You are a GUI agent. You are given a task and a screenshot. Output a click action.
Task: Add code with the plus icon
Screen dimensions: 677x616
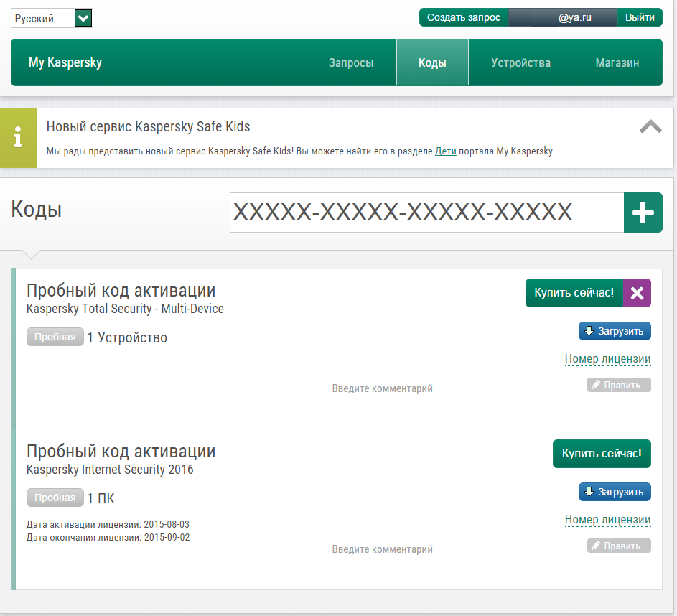(x=643, y=213)
